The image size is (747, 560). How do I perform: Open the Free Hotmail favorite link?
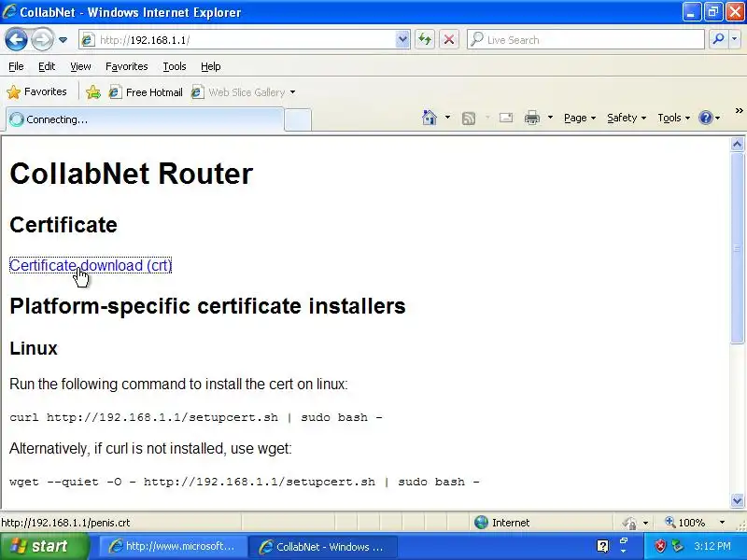pos(146,91)
